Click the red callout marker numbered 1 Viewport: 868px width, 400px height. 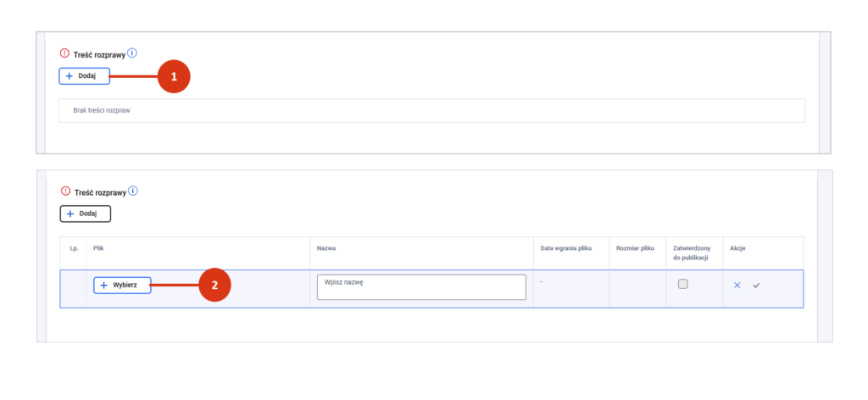click(174, 76)
